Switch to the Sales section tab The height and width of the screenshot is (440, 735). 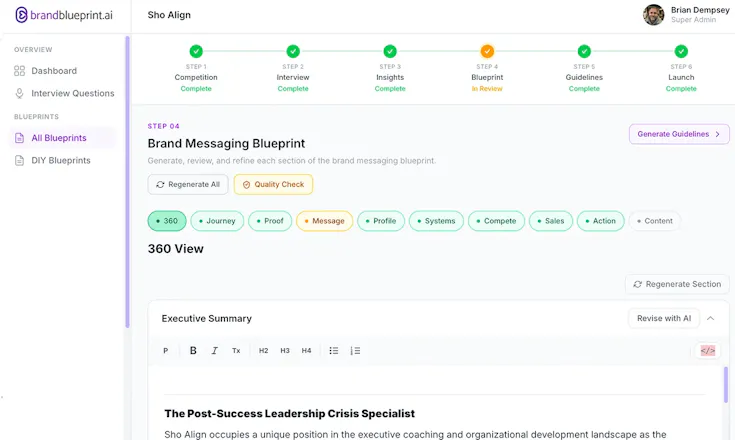point(551,221)
